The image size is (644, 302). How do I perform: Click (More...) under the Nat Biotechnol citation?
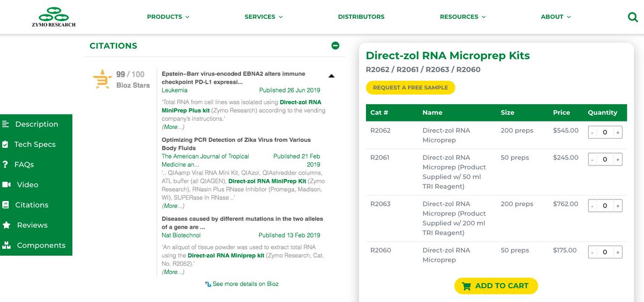pos(173,272)
